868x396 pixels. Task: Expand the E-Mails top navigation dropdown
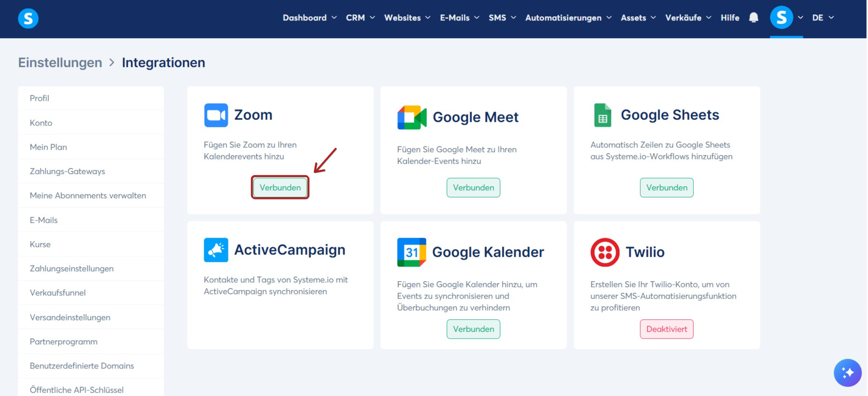(x=459, y=18)
